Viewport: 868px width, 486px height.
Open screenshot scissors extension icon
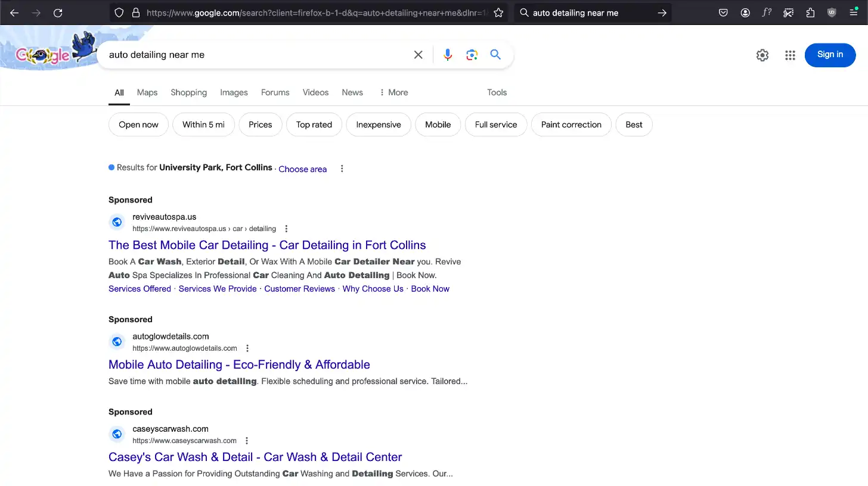pyautogui.click(x=789, y=13)
